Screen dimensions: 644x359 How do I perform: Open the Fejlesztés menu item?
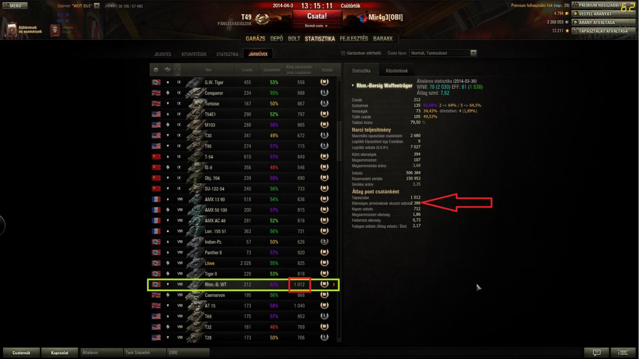pos(354,39)
